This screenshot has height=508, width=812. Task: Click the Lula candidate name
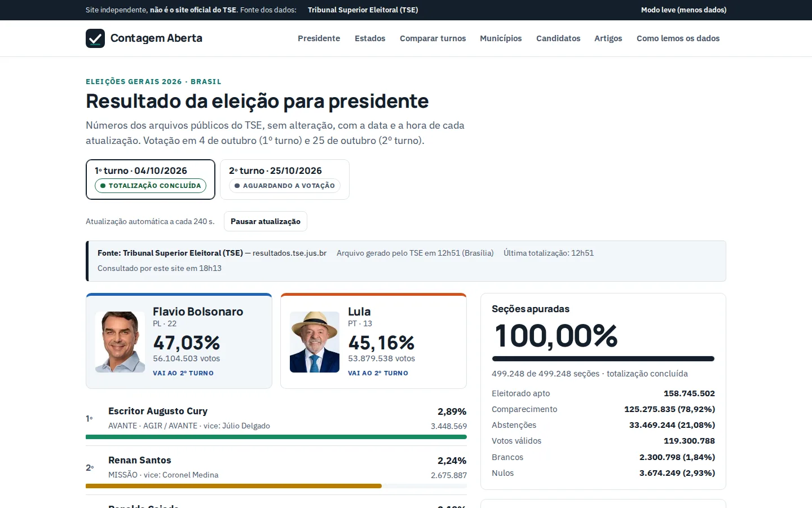(359, 312)
